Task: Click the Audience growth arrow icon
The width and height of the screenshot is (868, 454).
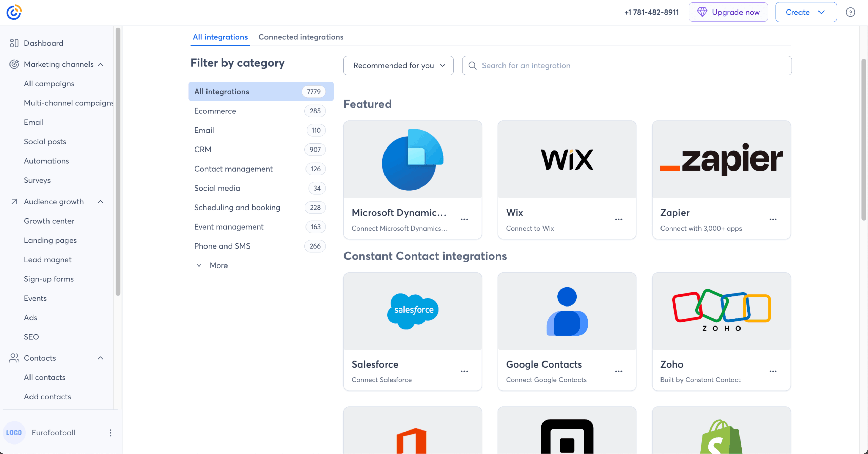Action: pos(14,202)
